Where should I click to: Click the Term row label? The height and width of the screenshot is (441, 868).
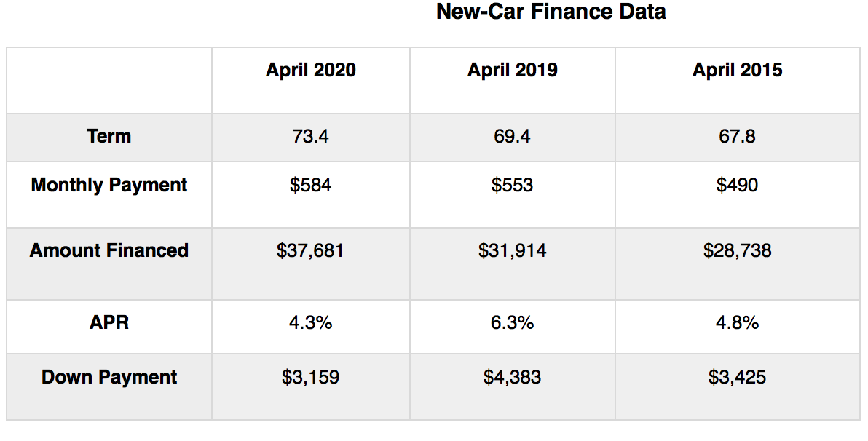pos(109,136)
